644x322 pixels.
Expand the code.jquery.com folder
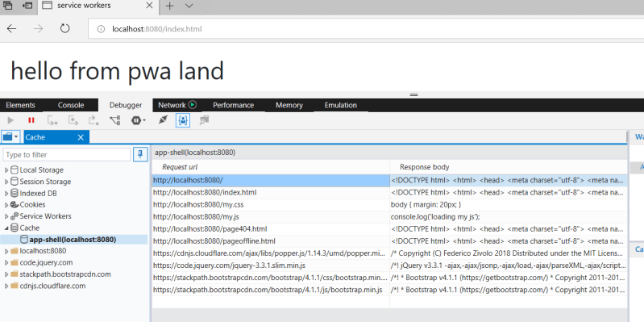tap(6, 262)
